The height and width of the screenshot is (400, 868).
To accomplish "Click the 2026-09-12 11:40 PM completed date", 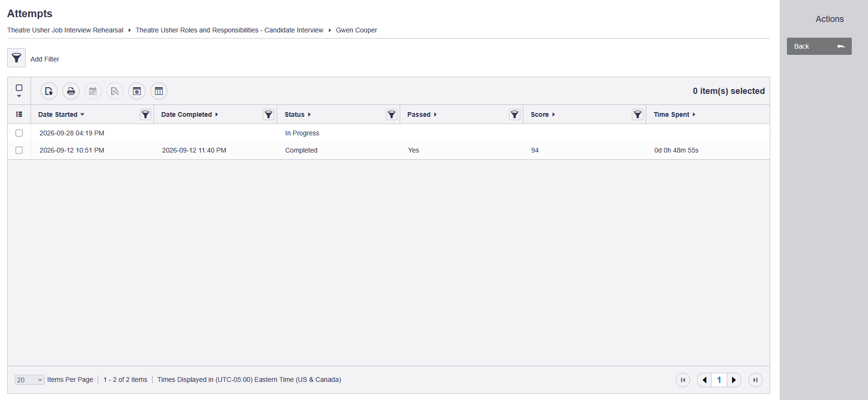I will point(194,150).
